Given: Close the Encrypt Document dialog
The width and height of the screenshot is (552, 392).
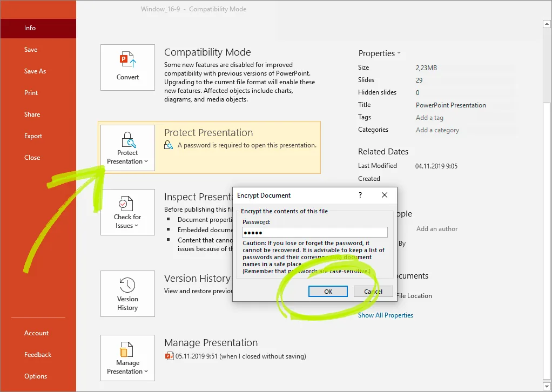Looking at the screenshot, I should click(385, 195).
